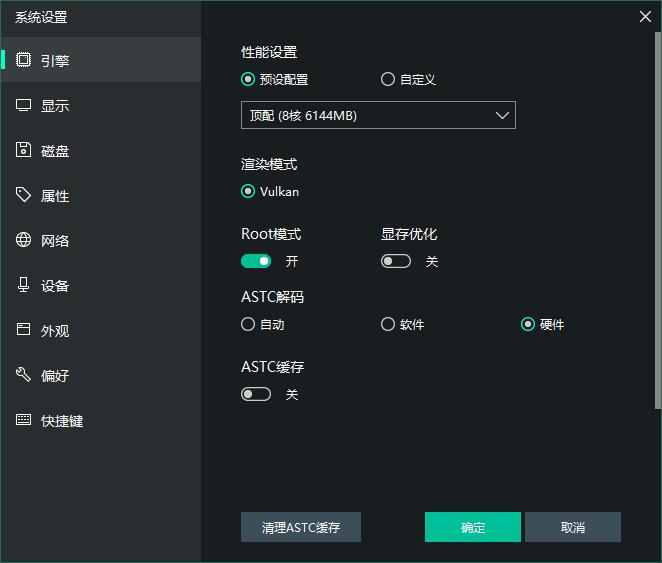Select the 自定义 performance option
The height and width of the screenshot is (563, 662).
click(x=388, y=80)
